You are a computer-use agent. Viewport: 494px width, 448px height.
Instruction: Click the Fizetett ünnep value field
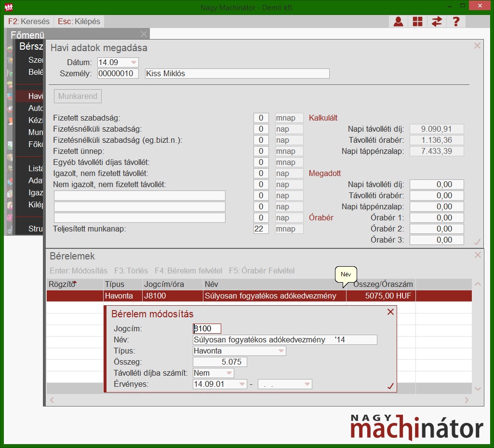[x=261, y=151]
